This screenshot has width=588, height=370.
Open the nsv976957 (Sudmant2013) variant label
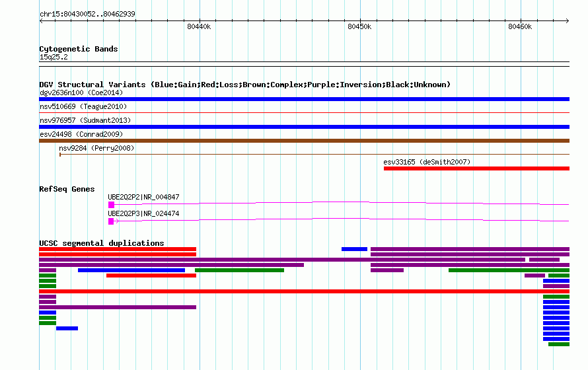coord(85,120)
